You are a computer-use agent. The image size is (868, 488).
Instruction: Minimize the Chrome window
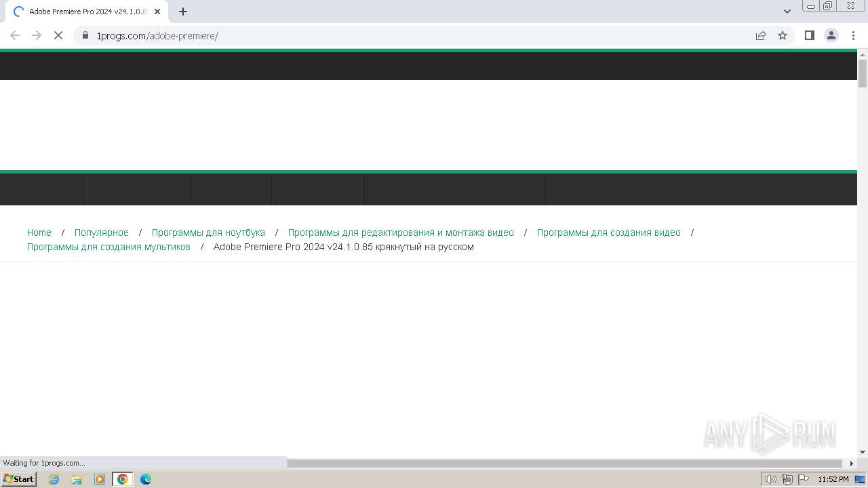click(x=811, y=6)
